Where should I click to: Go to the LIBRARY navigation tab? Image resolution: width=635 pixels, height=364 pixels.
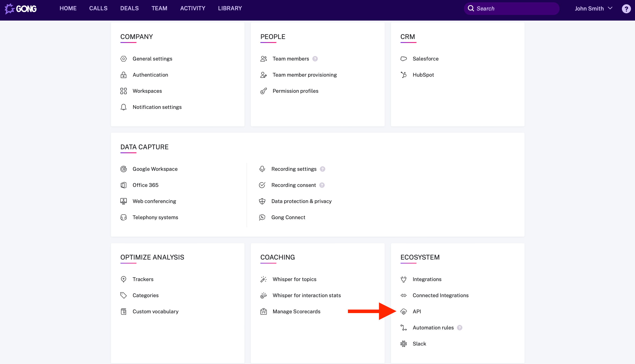tap(230, 8)
